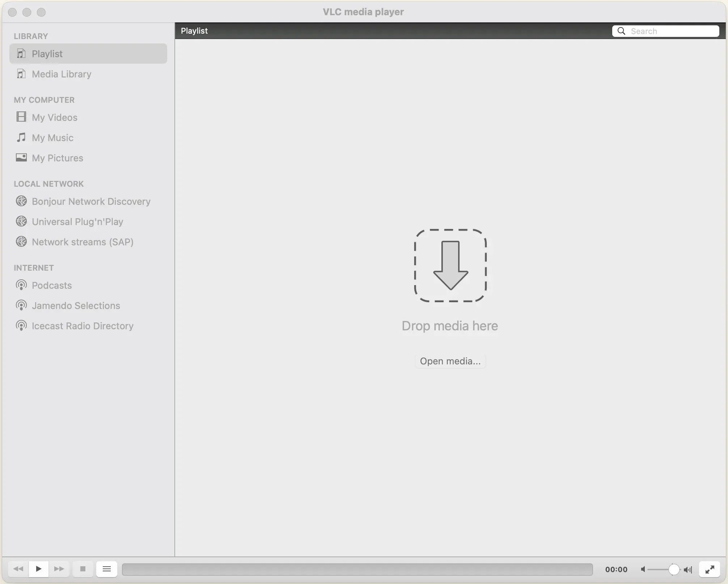728x584 pixels.
Task: Click the globe icon beside Bonjour Network Discovery
Action: pyautogui.click(x=21, y=201)
